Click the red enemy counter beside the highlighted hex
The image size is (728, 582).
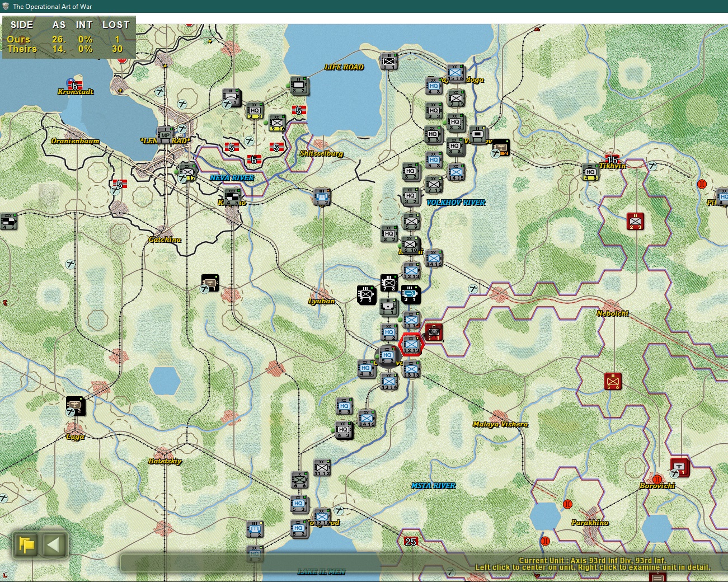click(x=434, y=332)
